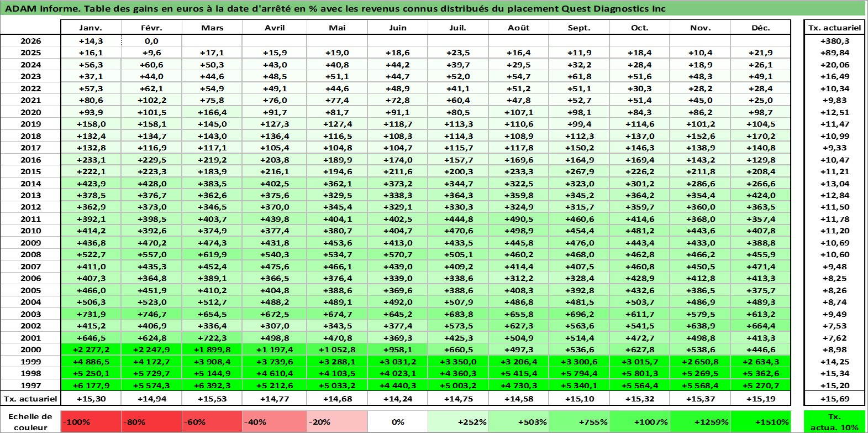Click the +14,3 cell for January 2026
Viewport: 868px width, 433px height.
(91, 41)
